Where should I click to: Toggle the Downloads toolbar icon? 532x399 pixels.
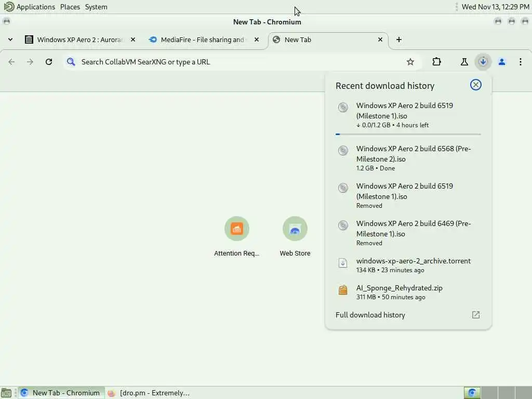point(483,62)
